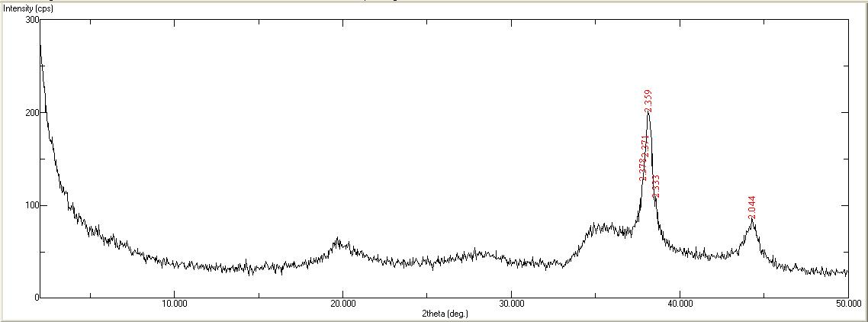Click the 2.044 peak label

point(751,208)
